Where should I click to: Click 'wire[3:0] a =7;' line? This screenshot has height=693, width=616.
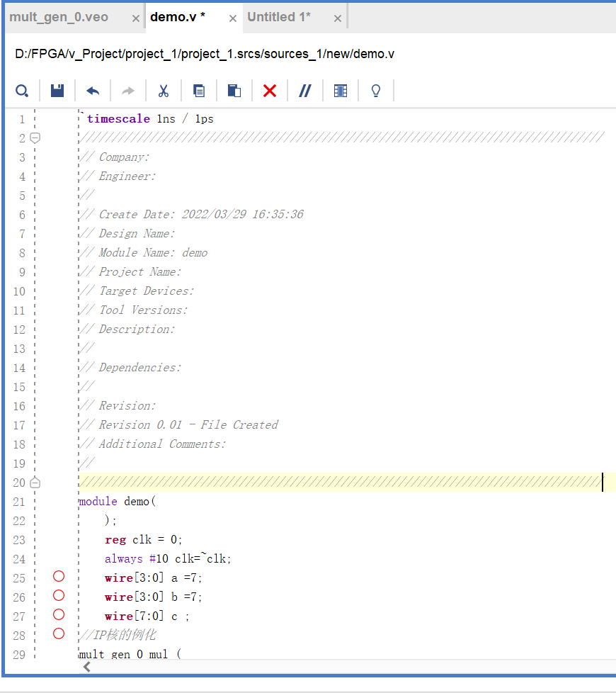tap(153, 578)
